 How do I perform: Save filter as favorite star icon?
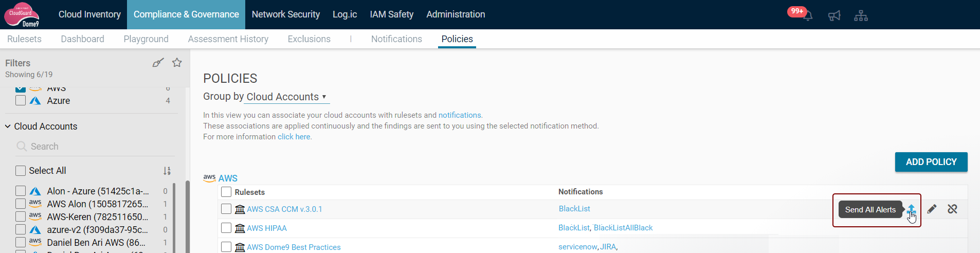point(177,63)
